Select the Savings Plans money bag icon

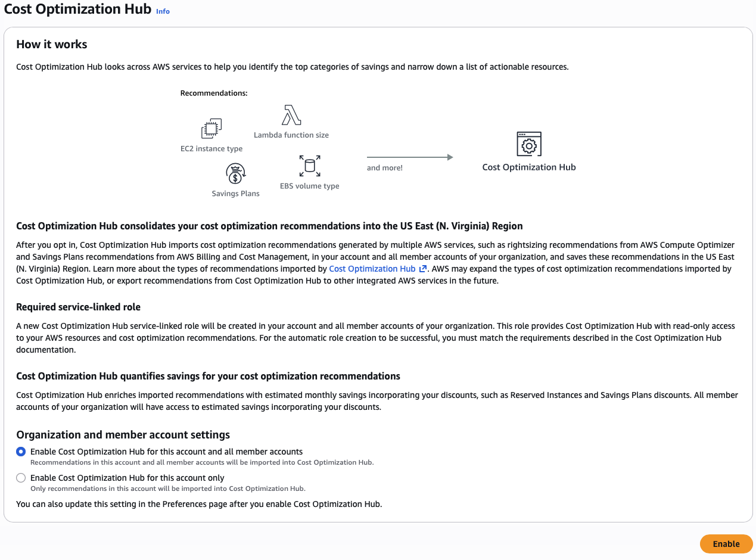coord(236,174)
